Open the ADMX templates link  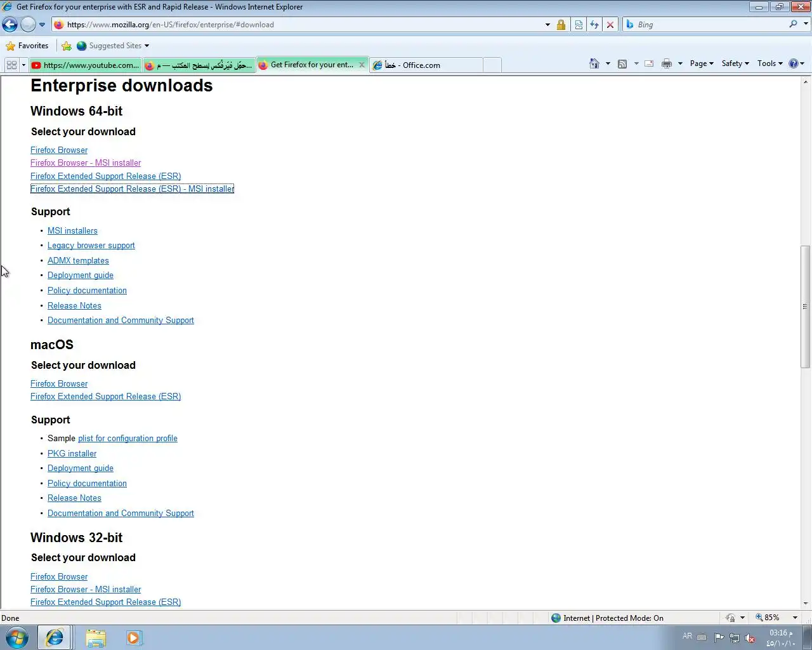pos(78,261)
